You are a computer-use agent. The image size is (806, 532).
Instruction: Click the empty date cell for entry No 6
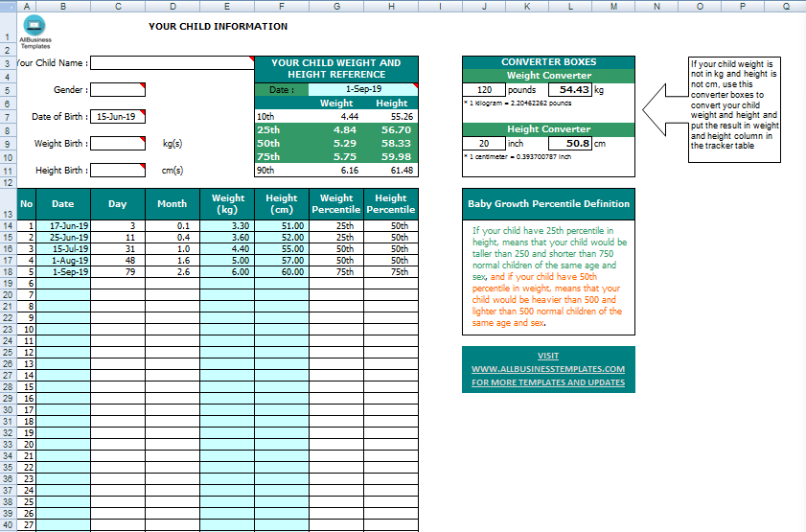click(x=63, y=283)
